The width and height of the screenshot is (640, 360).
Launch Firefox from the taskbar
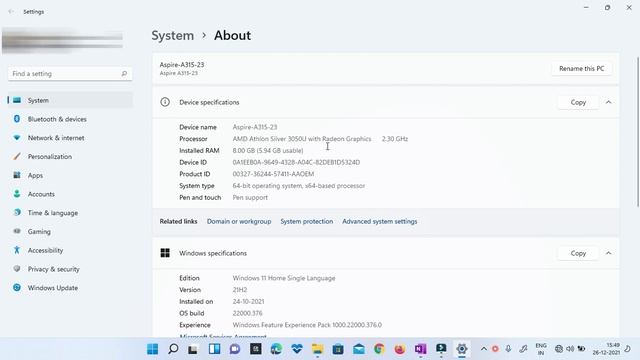400,349
